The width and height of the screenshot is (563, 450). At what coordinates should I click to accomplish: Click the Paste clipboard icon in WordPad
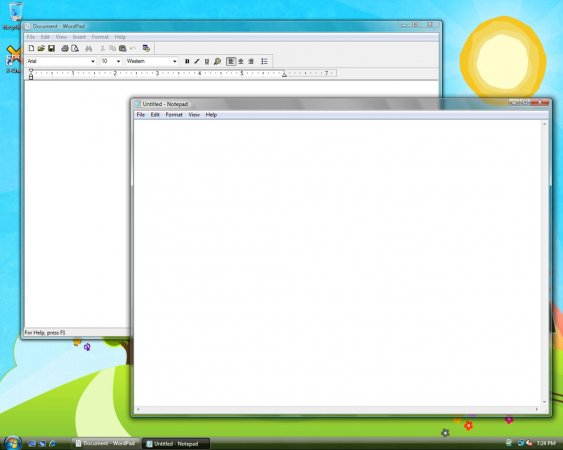pos(122,48)
